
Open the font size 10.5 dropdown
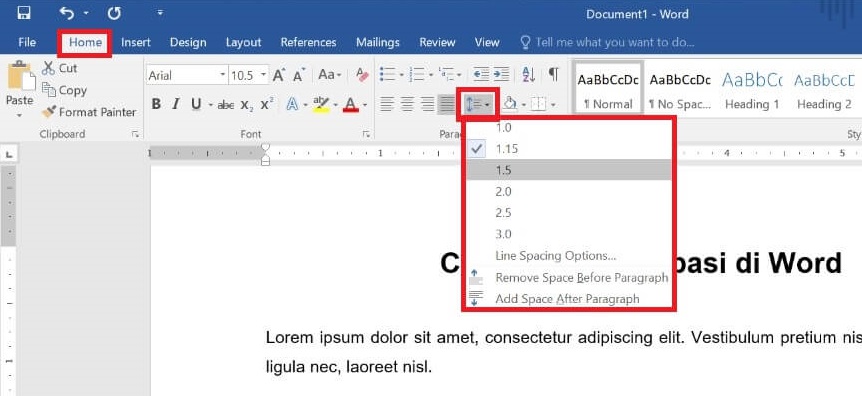click(x=264, y=75)
